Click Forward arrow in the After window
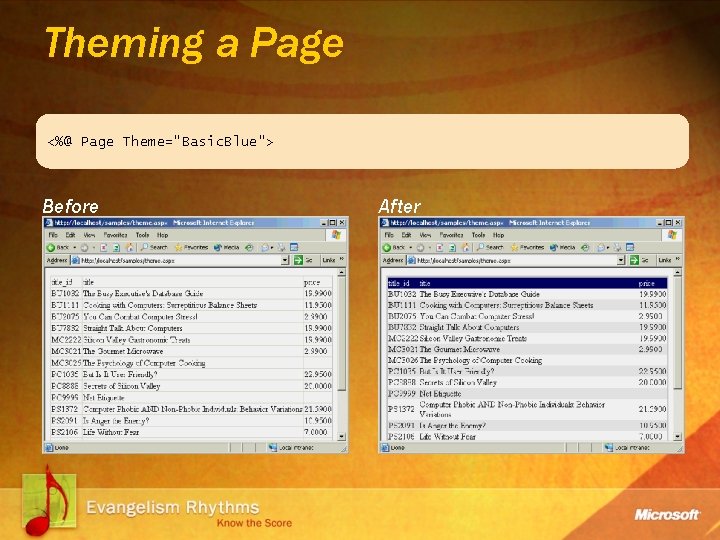Screen dimensions: 720x540 (x=420, y=248)
